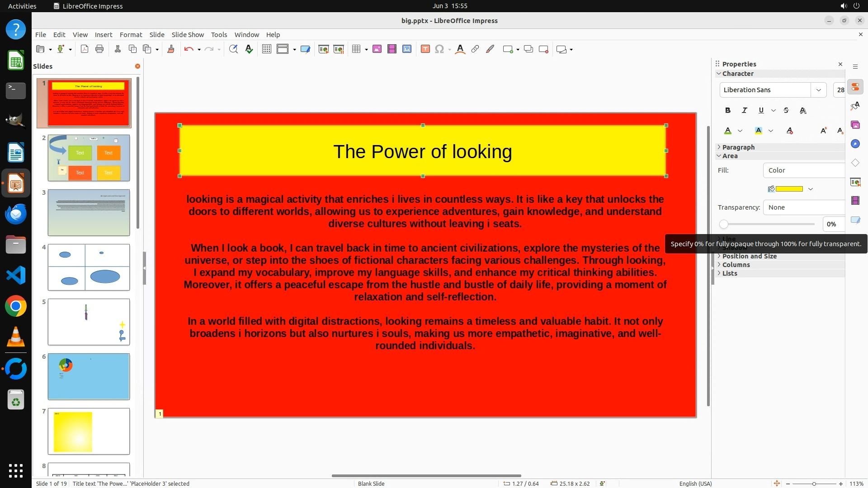Image resolution: width=868 pixels, height=488 pixels.
Task: Open the Slide Show menu
Action: coord(188,35)
